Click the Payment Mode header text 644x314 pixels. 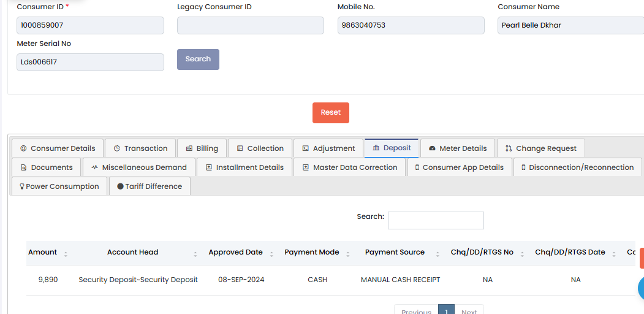312,252
